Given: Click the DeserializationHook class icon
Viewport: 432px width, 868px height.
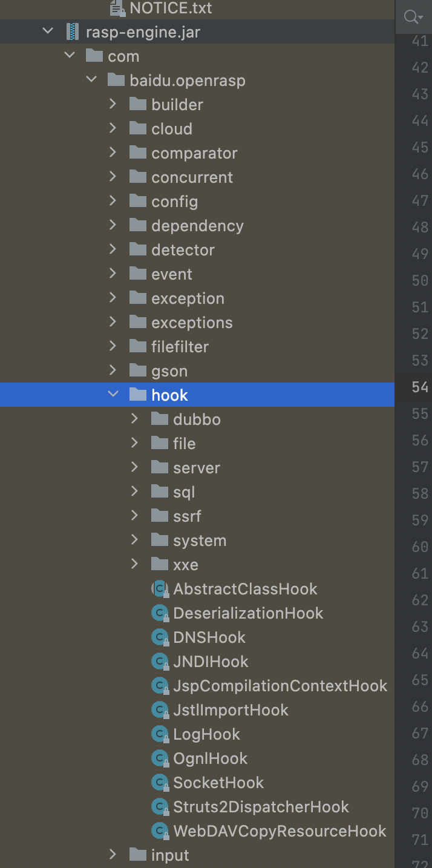Looking at the screenshot, I should tap(160, 613).
